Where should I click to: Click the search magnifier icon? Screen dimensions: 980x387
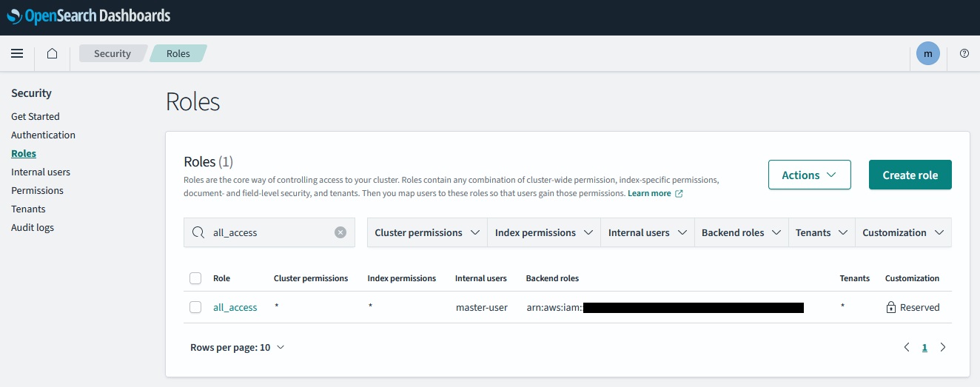click(x=198, y=232)
